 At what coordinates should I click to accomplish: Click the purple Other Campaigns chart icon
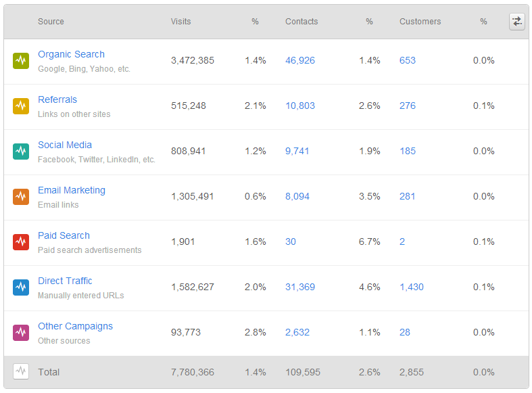click(x=21, y=332)
